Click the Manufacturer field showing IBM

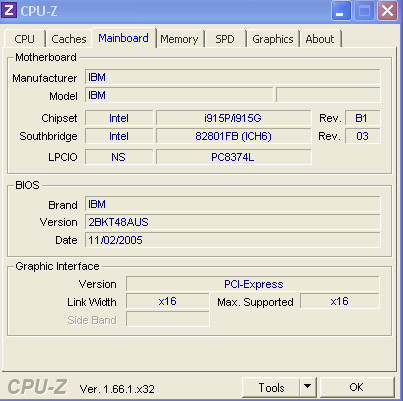(232, 77)
